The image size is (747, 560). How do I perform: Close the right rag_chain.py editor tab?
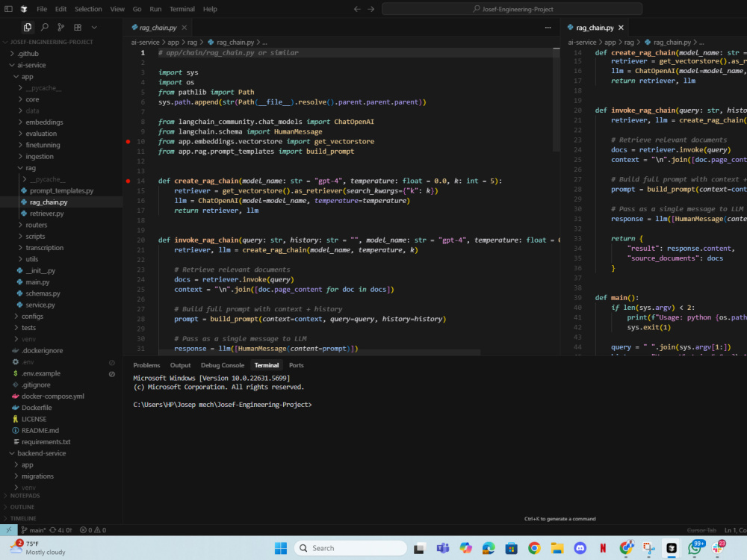click(x=621, y=28)
